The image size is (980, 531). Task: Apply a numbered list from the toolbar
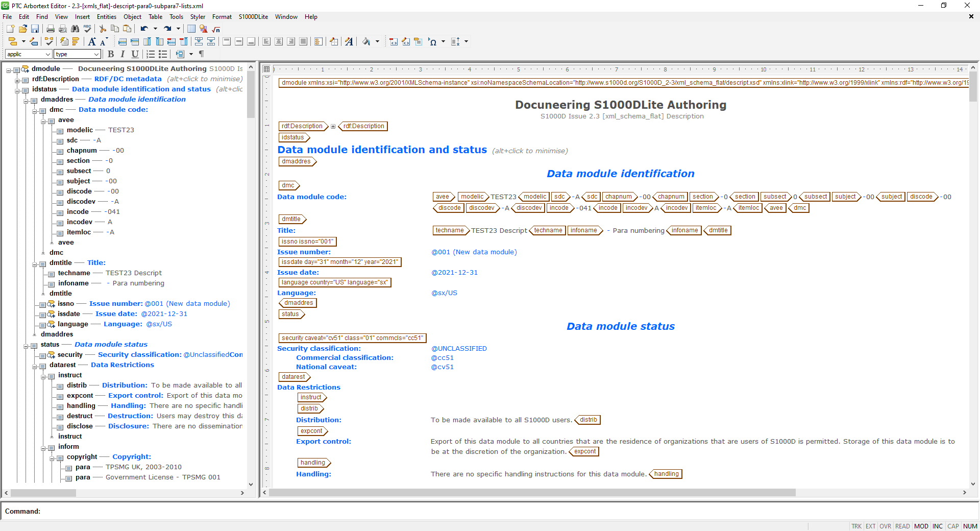150,54
